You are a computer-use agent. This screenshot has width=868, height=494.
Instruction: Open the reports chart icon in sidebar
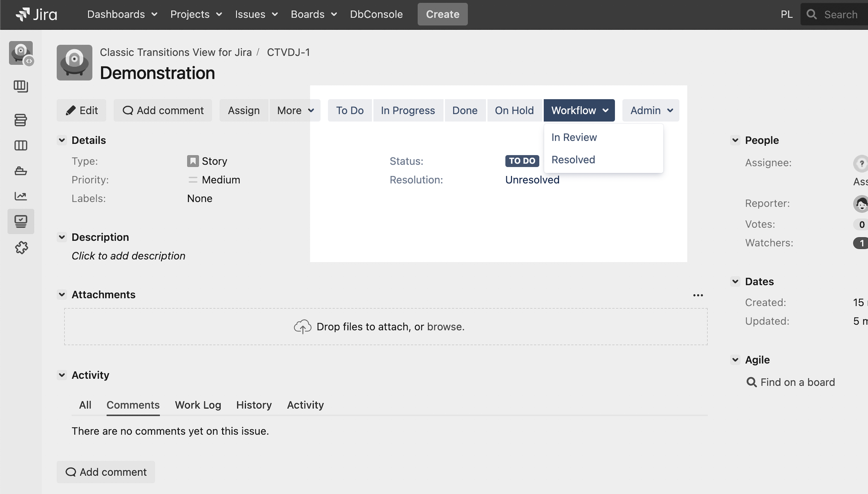tap(20, 196)
